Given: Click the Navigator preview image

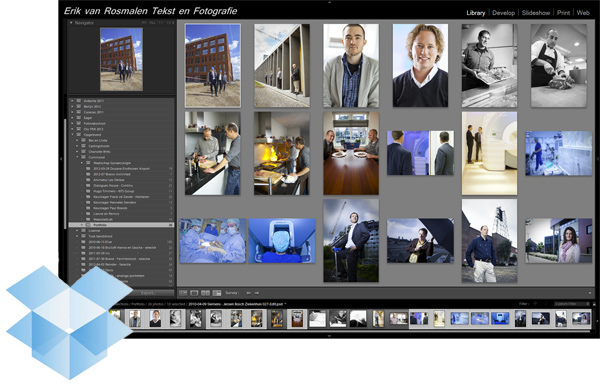Looking at the screenshot, I should [121, 59].
